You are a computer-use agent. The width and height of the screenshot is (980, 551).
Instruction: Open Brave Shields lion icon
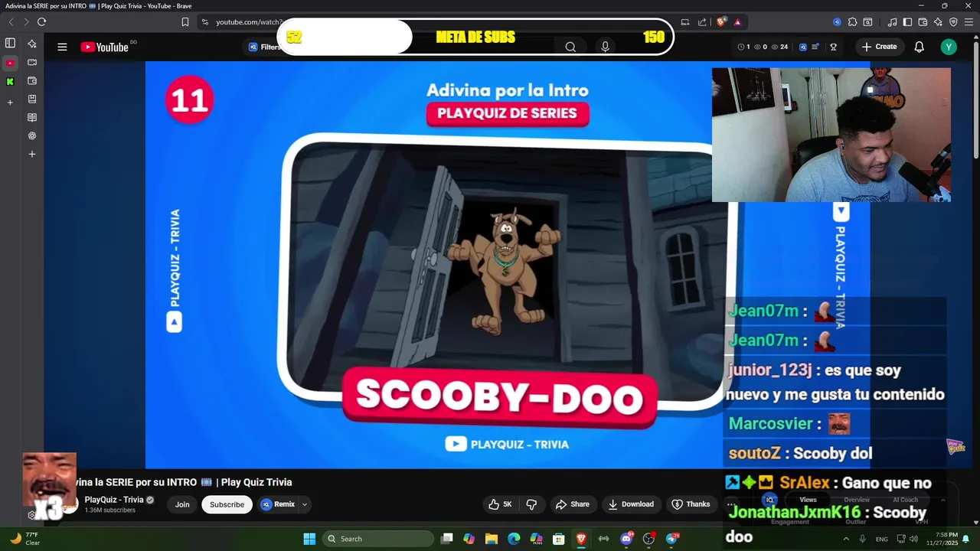721,22
